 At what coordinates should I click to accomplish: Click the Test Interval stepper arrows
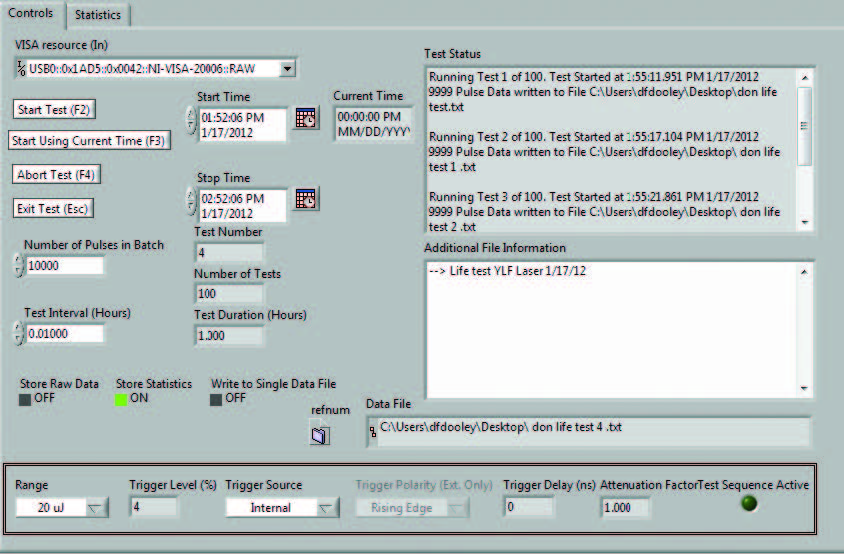18,333
